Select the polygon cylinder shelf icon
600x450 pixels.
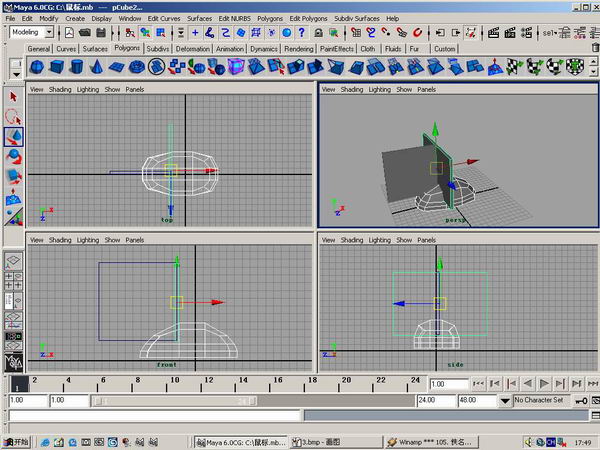pyautogui.click(x=77, y=67)
